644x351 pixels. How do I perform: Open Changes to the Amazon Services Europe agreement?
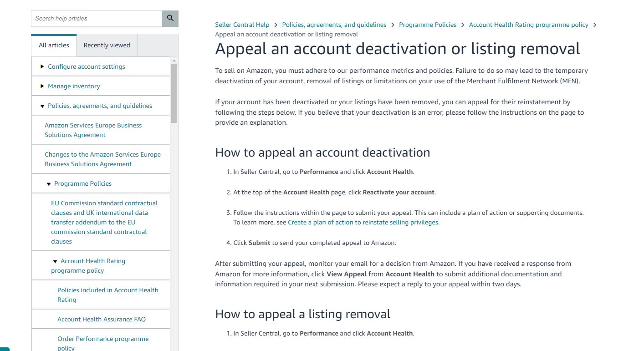coord(102,159)
